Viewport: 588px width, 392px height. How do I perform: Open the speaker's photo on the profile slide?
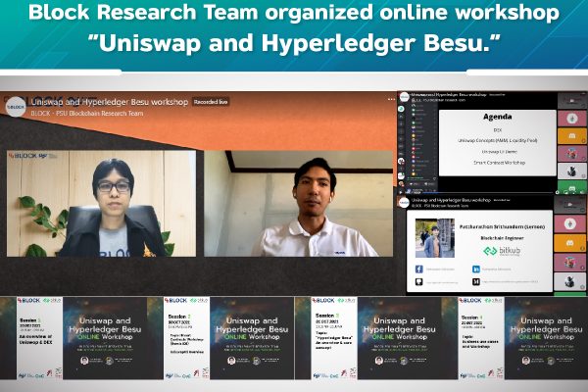click(x=435, y=238)
